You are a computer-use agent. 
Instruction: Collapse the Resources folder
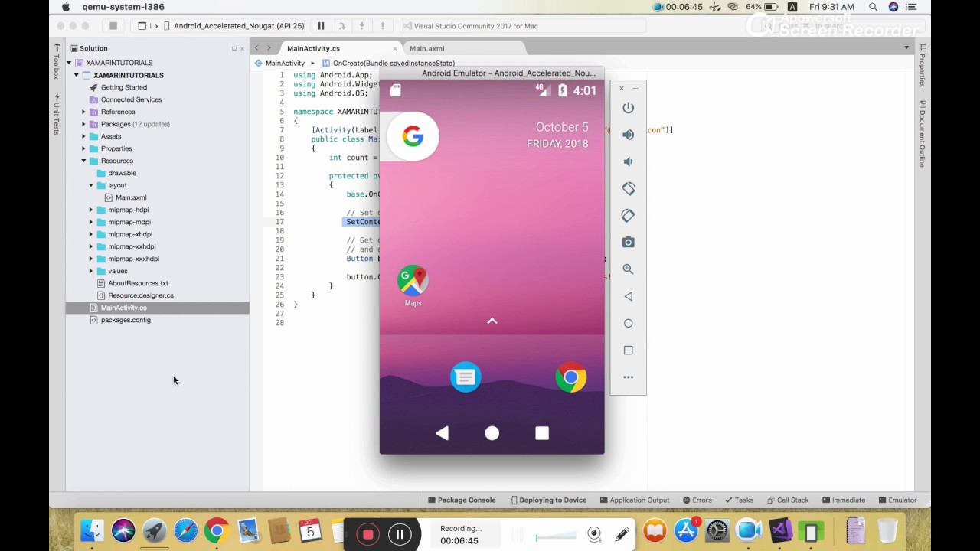83,161
